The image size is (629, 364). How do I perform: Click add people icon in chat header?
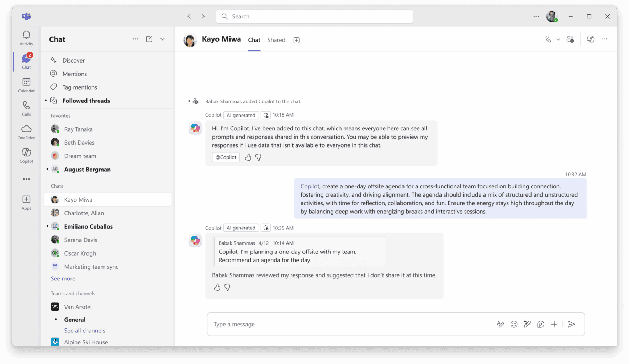click(x=570, y=39)
